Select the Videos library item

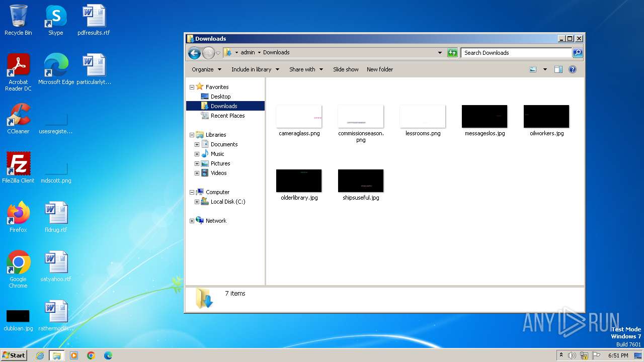(x=218, y=173)
